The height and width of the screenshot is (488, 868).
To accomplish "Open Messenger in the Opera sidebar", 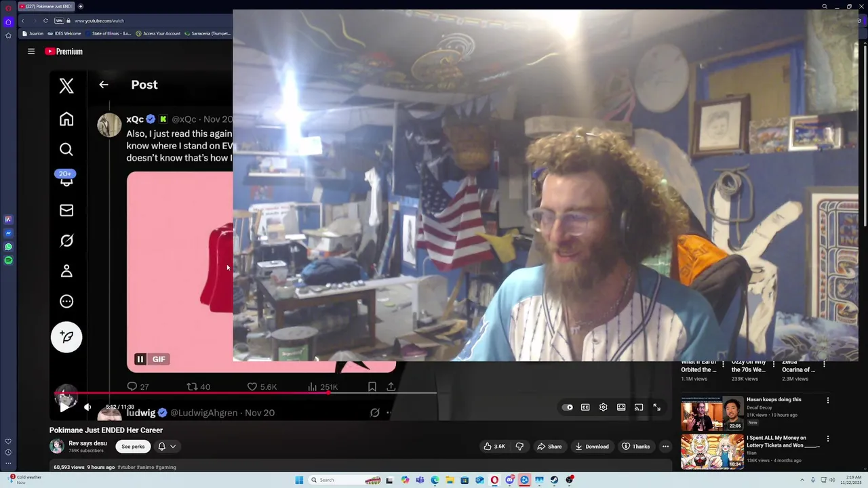I will point(8,233).
